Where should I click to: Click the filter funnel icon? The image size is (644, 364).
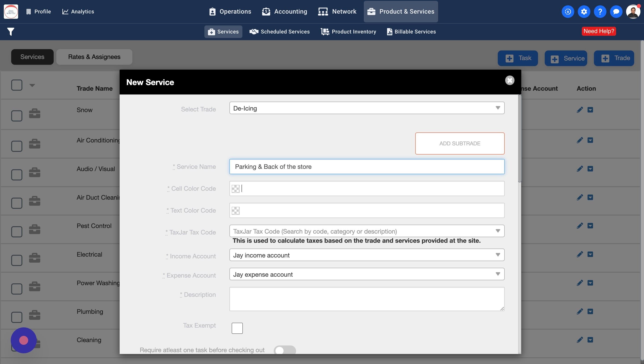pos(11,32)
